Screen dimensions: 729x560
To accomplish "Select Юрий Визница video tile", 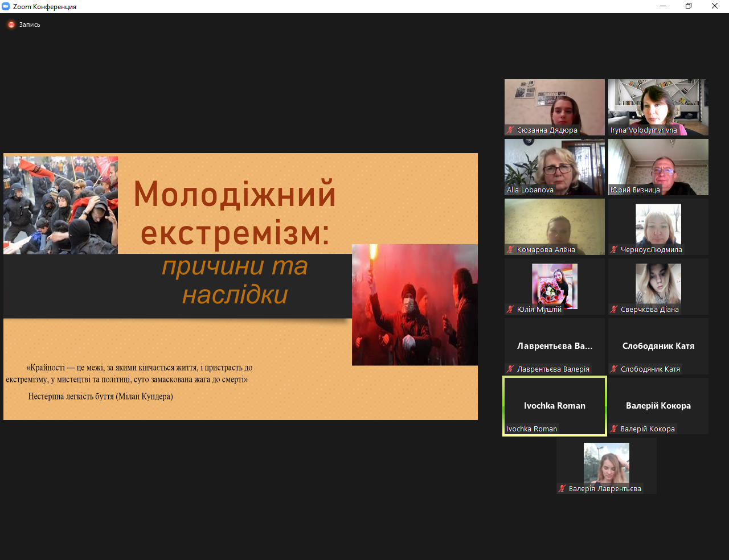I will (x=658, y=167).
